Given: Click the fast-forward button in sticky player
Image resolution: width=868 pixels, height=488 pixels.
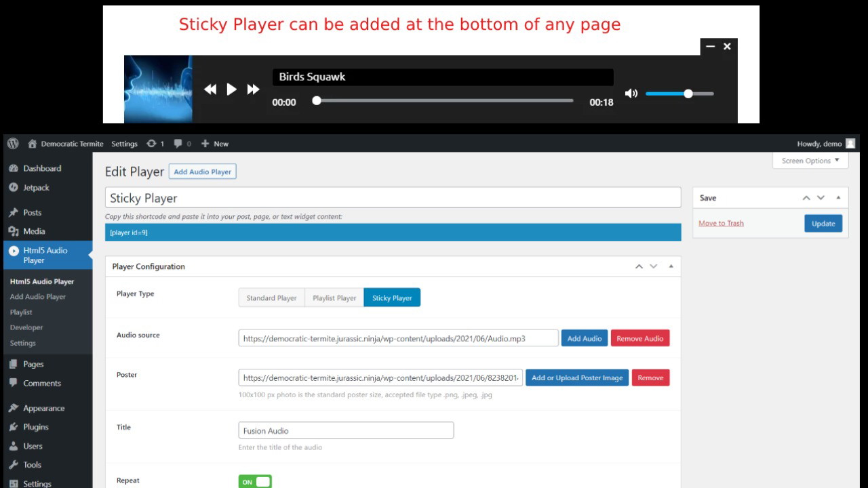Looking at the screenshot, I should pos(253,89).
